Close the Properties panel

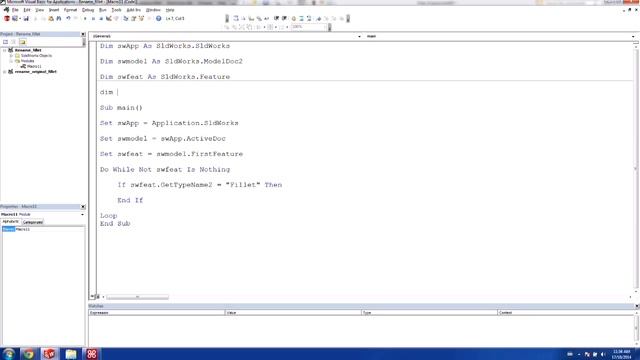pos(83,207)
